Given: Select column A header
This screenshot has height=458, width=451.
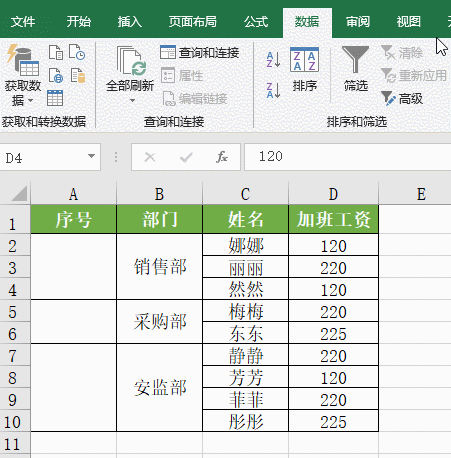Looking at the screenshot, I should point(74,194).
